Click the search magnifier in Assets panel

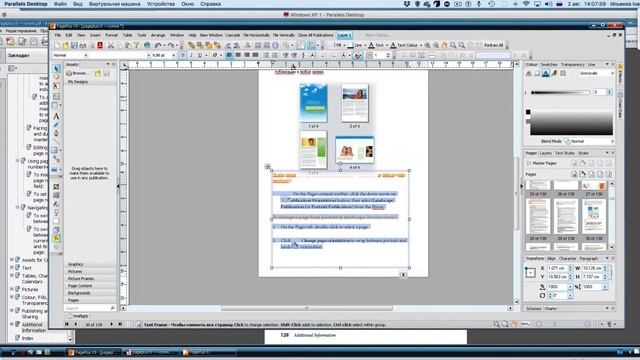[113, 308]
